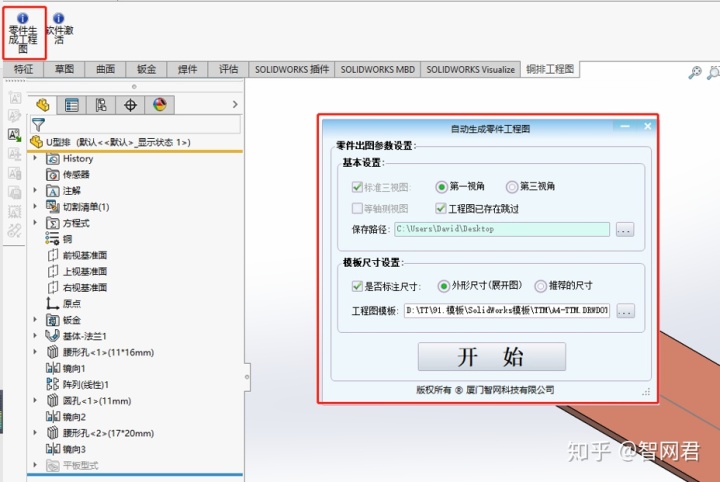Click the 镜向1 mirror feature icon
The height and width of the screenshot is (482, 720).
[53, 368]
